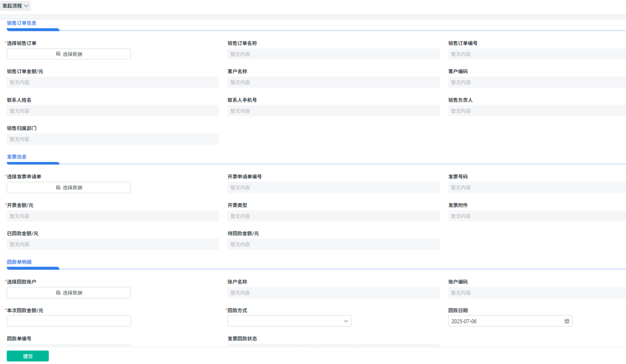The width and height of the screenshot is (626, 364).
Task: Click 选择数据 button under 选择销售订单
Action: click(x=69, y=54)
